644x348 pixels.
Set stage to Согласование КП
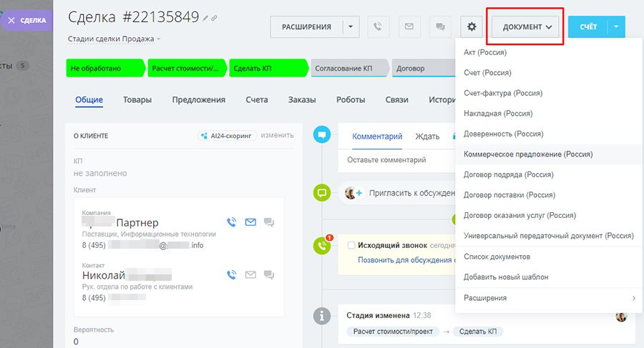[x=349, y=68]
